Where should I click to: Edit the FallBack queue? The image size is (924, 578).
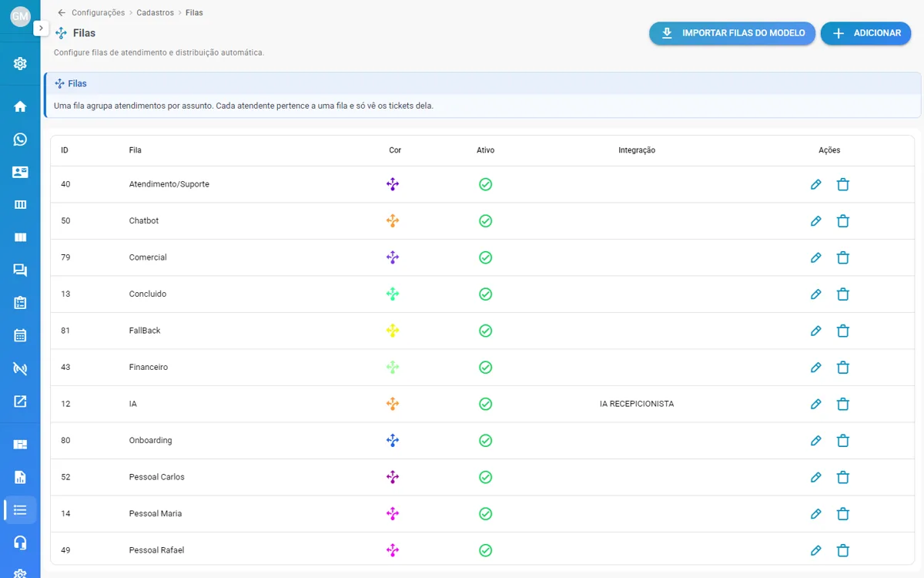coord(816,331)
